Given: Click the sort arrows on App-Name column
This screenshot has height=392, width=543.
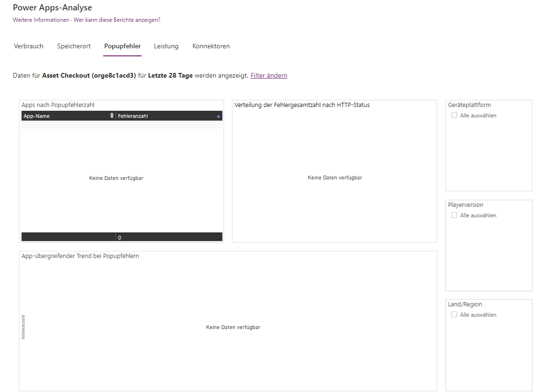Looking at the screenshot, I should coord(112,116).
